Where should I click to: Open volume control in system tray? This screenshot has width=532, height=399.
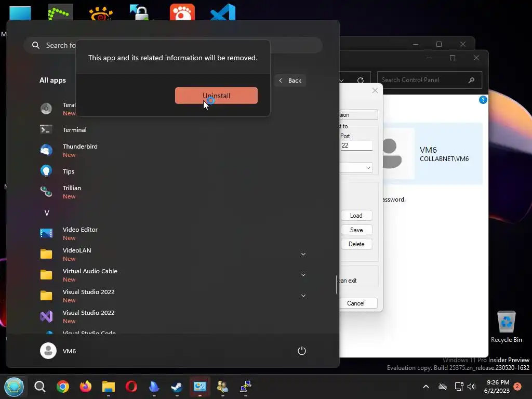[471, 387]
